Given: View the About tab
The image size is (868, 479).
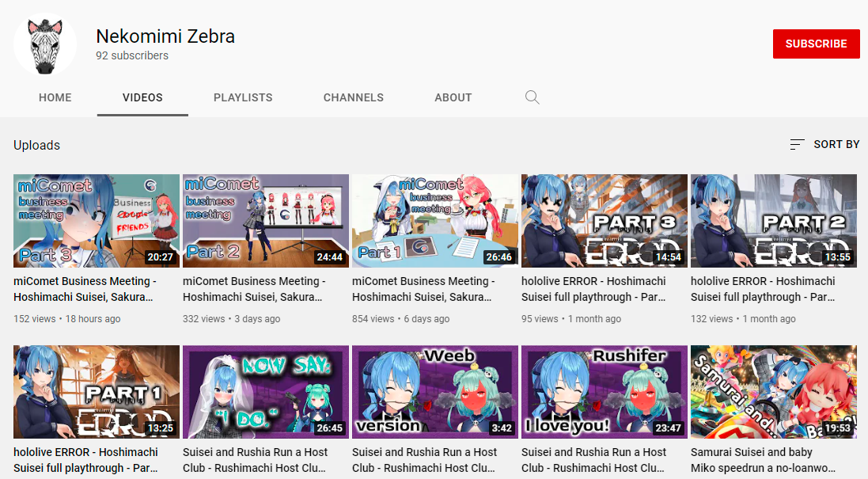Looking at the screenshot, I should pyautogui.click(x=453, y=97).
